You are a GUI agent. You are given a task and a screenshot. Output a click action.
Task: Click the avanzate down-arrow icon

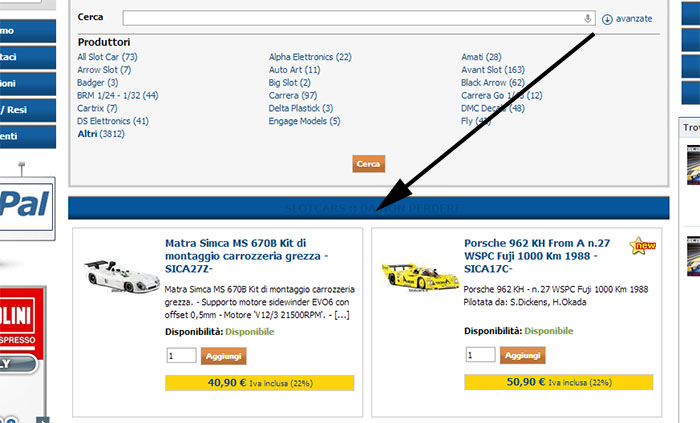(x=607, y=19)
